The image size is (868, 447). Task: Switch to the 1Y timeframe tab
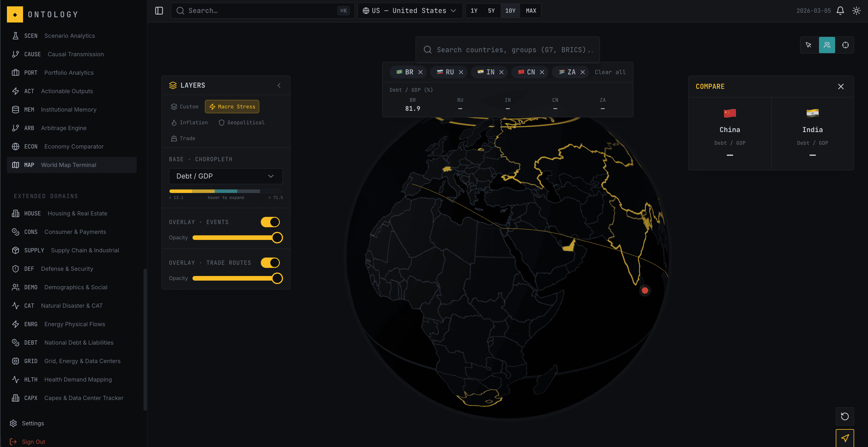coord(474,10)
